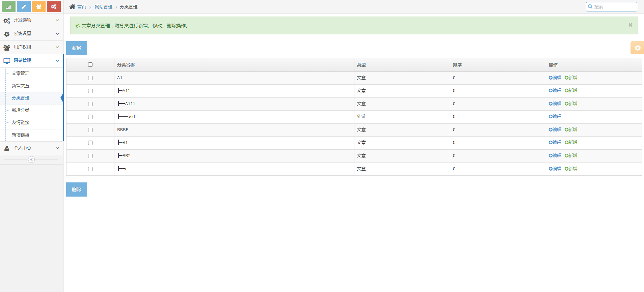Tick the checkbox for row A1
This screenshot has width=644, height=292.
click(x=90, y=78)
